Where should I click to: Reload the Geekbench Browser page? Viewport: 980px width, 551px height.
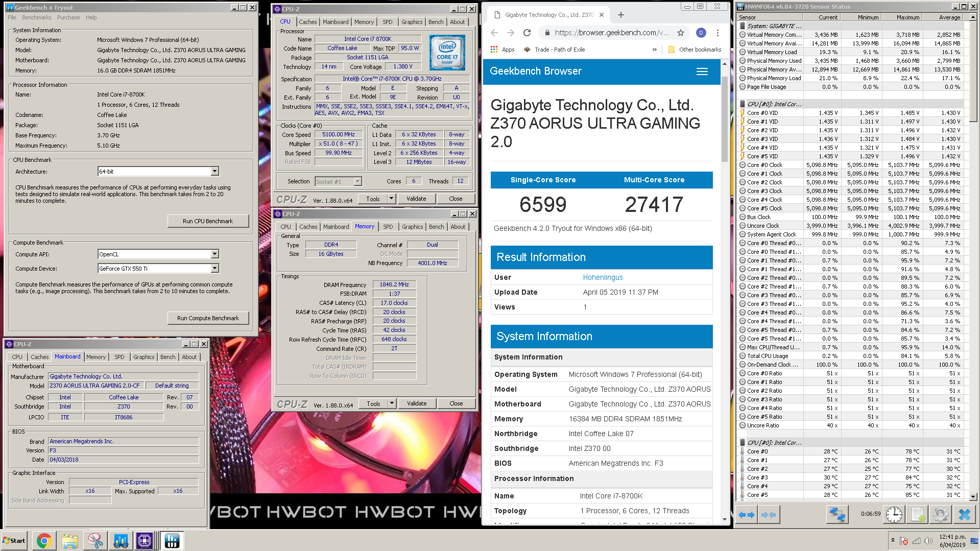click(527, 33)
